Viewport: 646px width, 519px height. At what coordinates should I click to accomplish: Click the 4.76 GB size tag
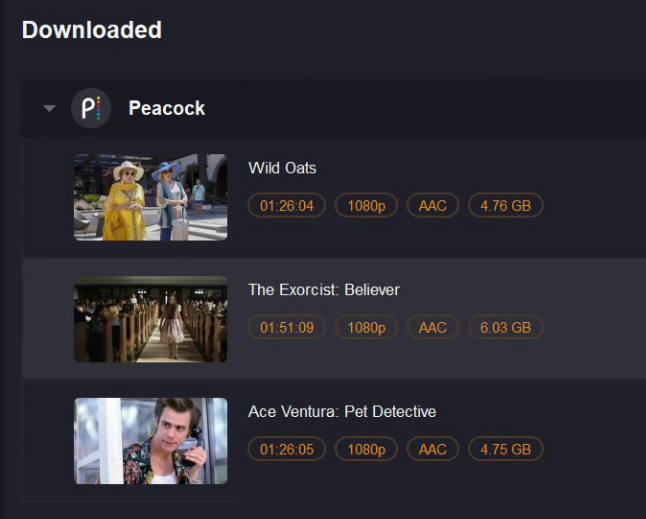click(505, 206)
